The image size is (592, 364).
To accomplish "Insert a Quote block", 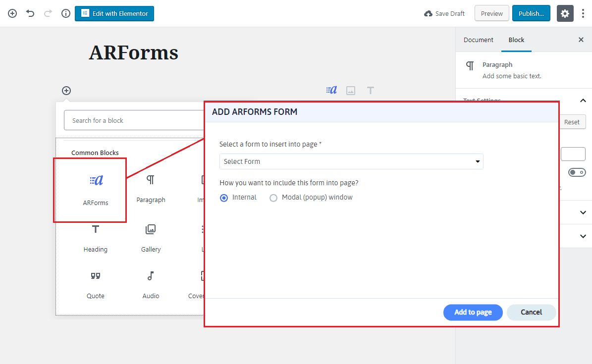I will (96, 285).
